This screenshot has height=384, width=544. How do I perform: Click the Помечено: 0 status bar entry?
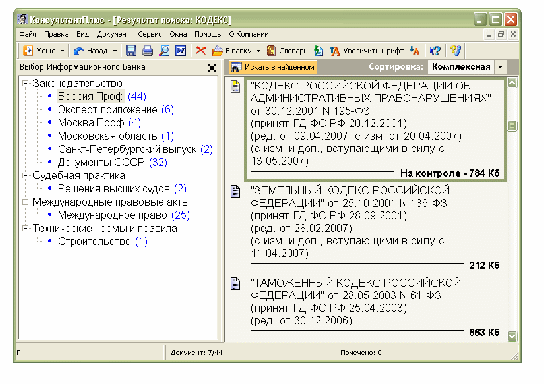pyautogui.click(x=360, y=352)
